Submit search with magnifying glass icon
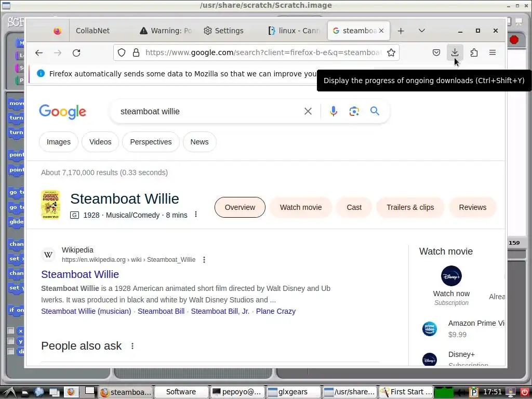This screenshot has height=399, width=532. (375, 111)
